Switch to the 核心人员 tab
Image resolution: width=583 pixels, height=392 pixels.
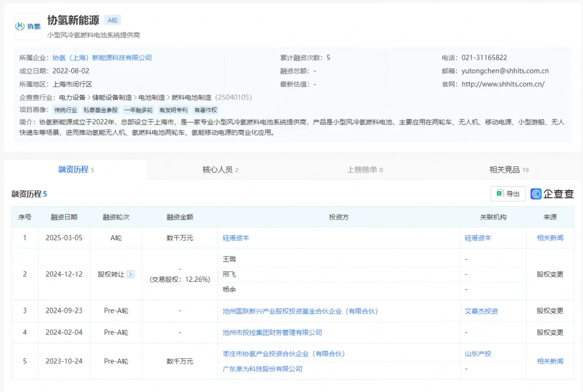point(220,170)
